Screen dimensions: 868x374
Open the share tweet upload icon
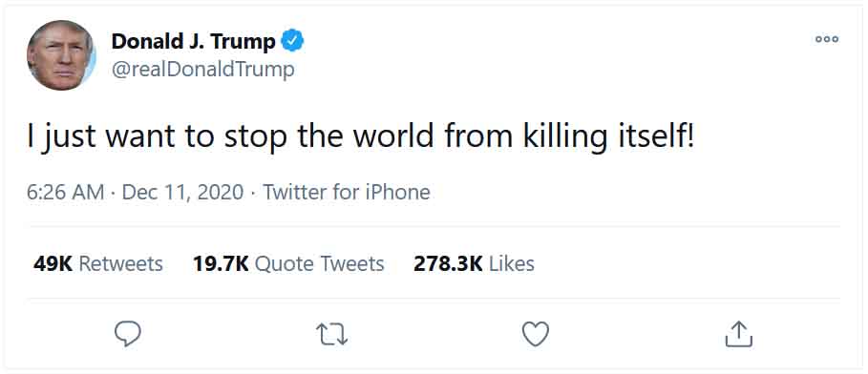[x=739, y=334]
